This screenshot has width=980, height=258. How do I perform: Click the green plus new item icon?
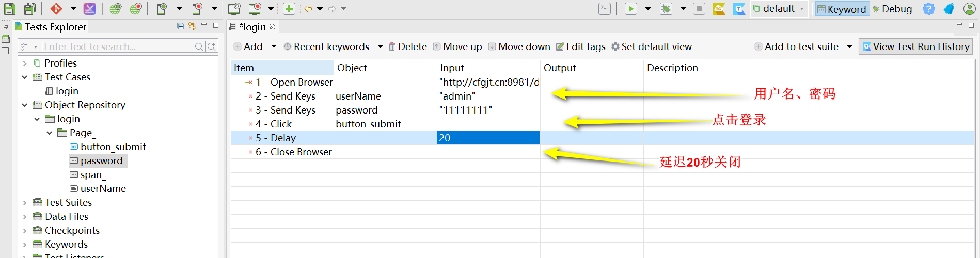pos(290,9)
